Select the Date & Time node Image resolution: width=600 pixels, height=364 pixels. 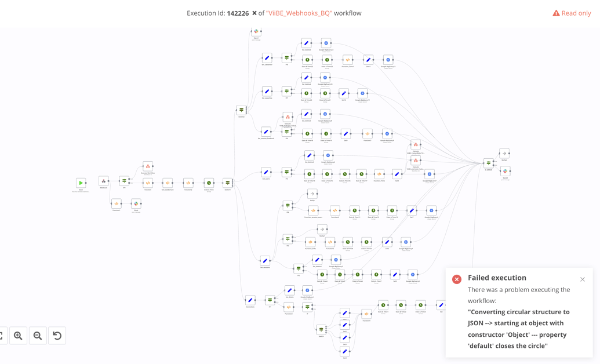pyautogui.click(x=208, y=183)
